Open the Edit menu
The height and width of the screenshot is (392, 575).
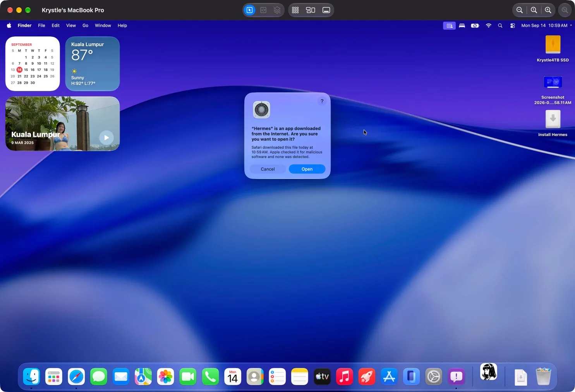tap(56, 26)
